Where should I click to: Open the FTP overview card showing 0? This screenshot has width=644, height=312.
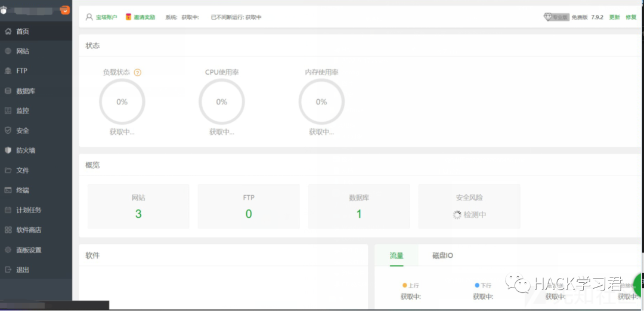(249, 206)
